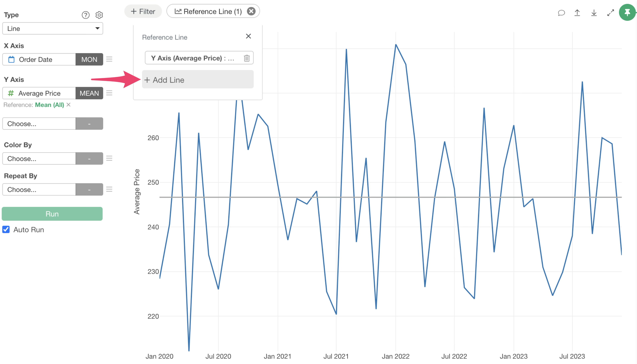Viewport: 637px width, 364px height.
Task: Click the Add Line button
Action: (198, 80)
